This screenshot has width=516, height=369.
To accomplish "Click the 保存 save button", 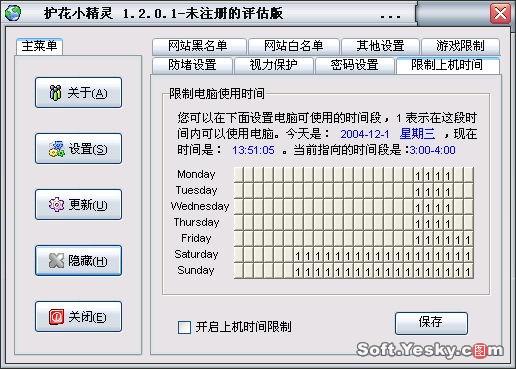I will pos(431,323).
